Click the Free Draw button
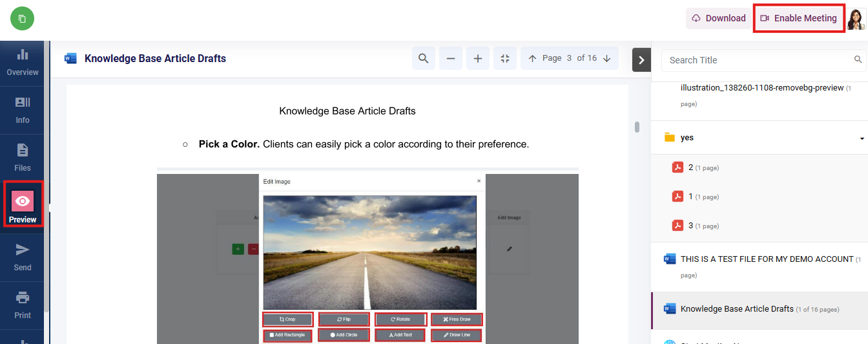This screenshot has height=344, width=868. [x=457, y=319]
